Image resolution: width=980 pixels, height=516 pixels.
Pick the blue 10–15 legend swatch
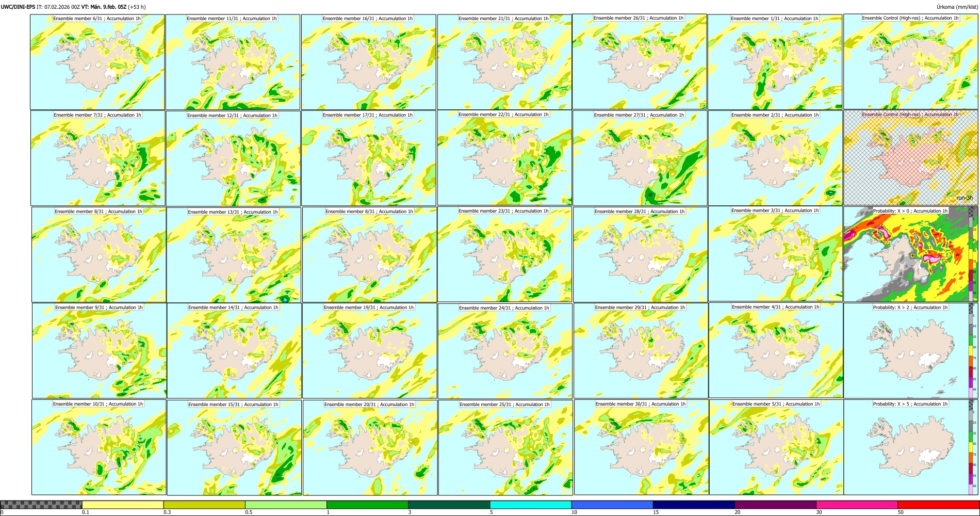(x=612, y=505)
